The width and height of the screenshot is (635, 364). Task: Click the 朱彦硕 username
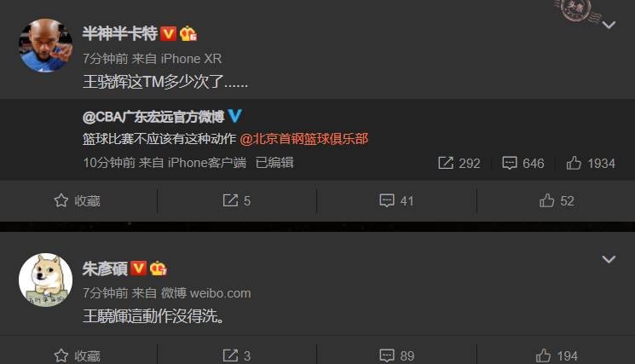click(105, 269)
